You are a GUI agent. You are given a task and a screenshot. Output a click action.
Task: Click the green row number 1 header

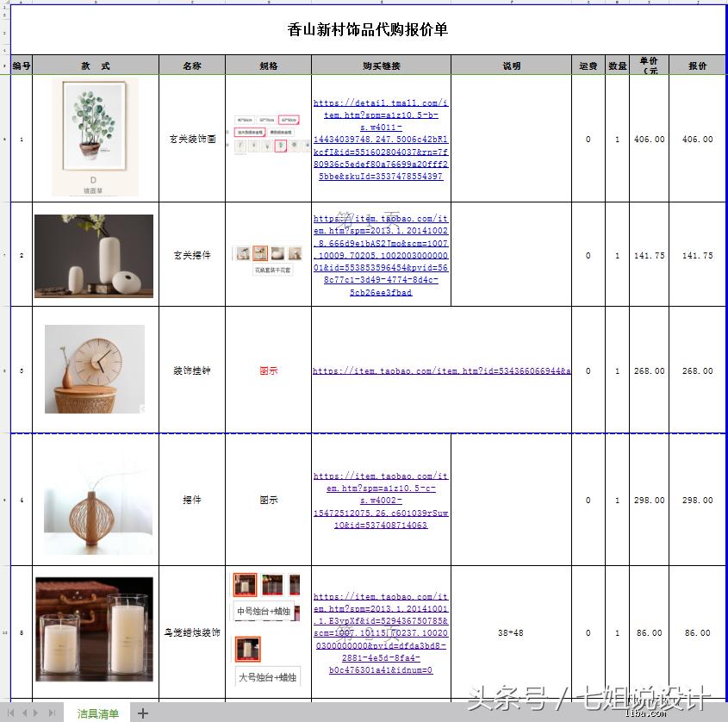4,138
